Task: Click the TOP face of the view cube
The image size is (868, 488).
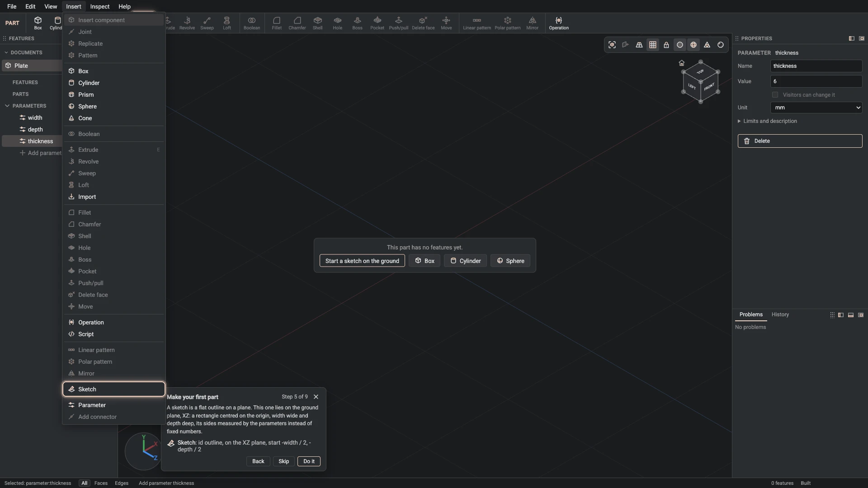Action: (x=700, y=71)
